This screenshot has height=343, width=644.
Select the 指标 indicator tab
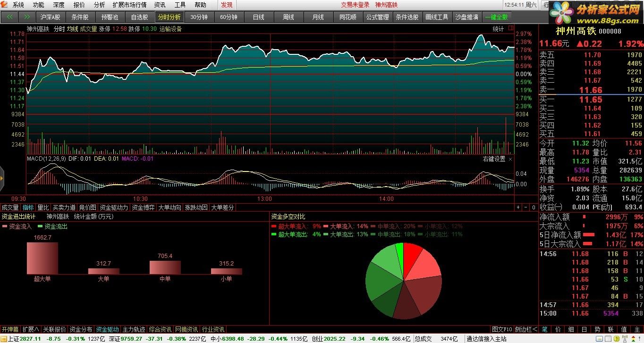[28, 207]
